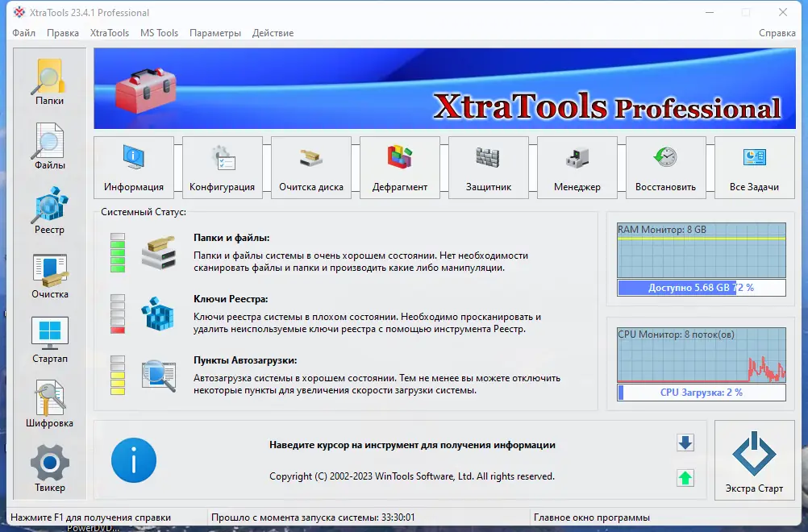Screen dimensions: 808x532
Task: Click the Главное окно программы status text
Action: coord(592,517)
